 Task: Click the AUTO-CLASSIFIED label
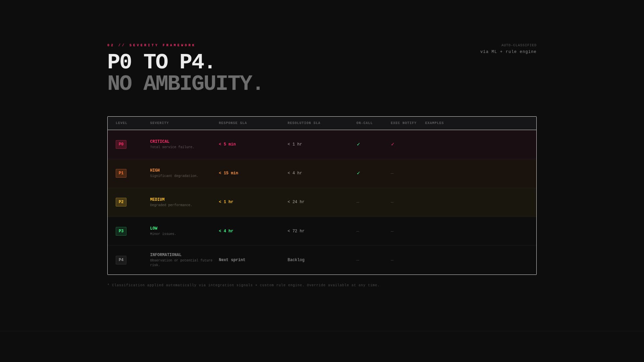coord(519,45)
